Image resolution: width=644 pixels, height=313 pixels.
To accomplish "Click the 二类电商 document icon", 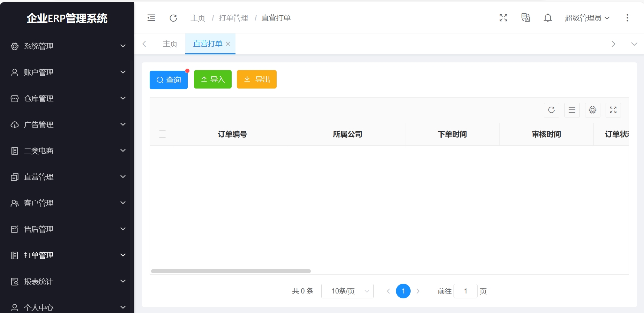I will [15, 151].
